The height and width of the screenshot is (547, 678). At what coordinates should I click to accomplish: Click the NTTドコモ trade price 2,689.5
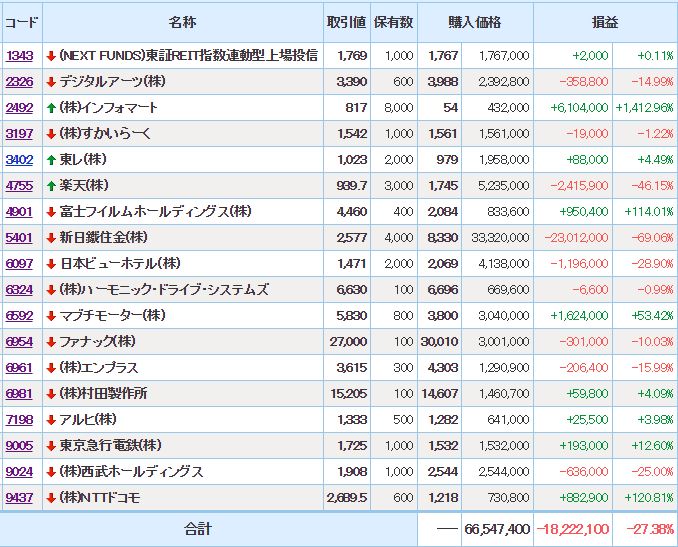347,498
